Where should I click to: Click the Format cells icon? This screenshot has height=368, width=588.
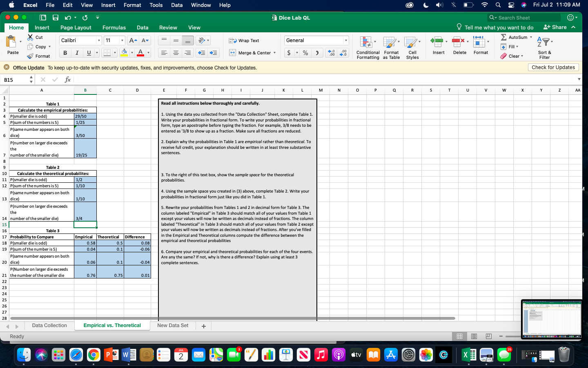tap(479, 41)
